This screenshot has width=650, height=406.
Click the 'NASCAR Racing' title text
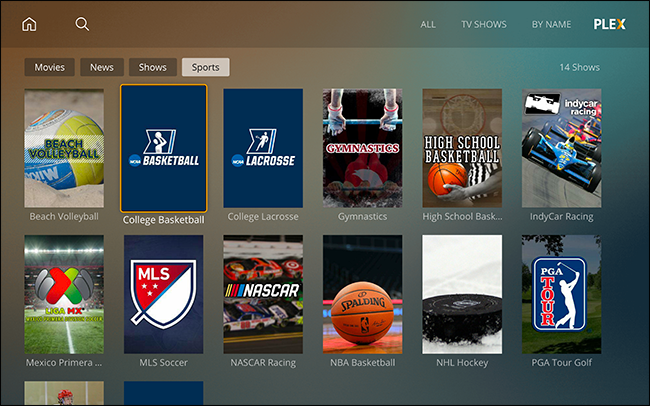263,362
